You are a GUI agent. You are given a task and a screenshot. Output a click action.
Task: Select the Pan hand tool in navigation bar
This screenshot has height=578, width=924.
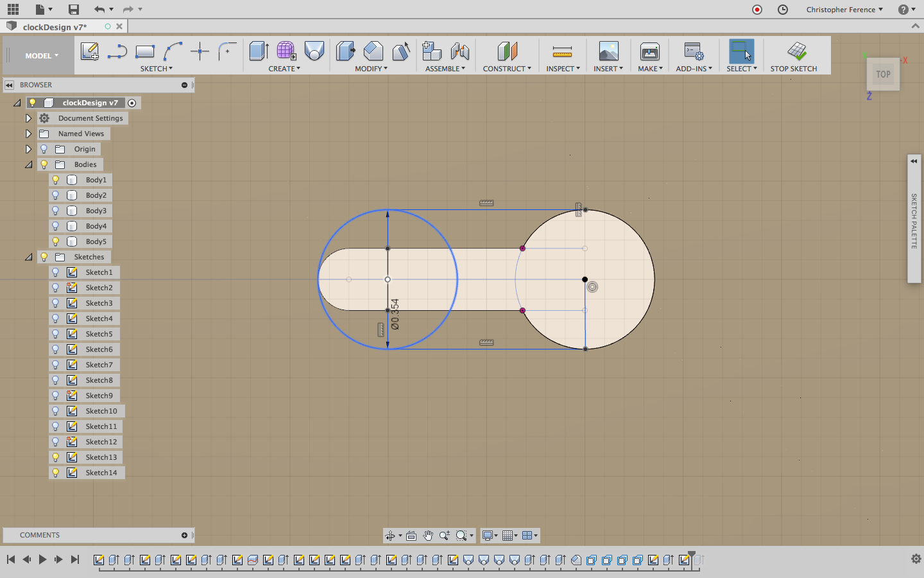point(428,536)
